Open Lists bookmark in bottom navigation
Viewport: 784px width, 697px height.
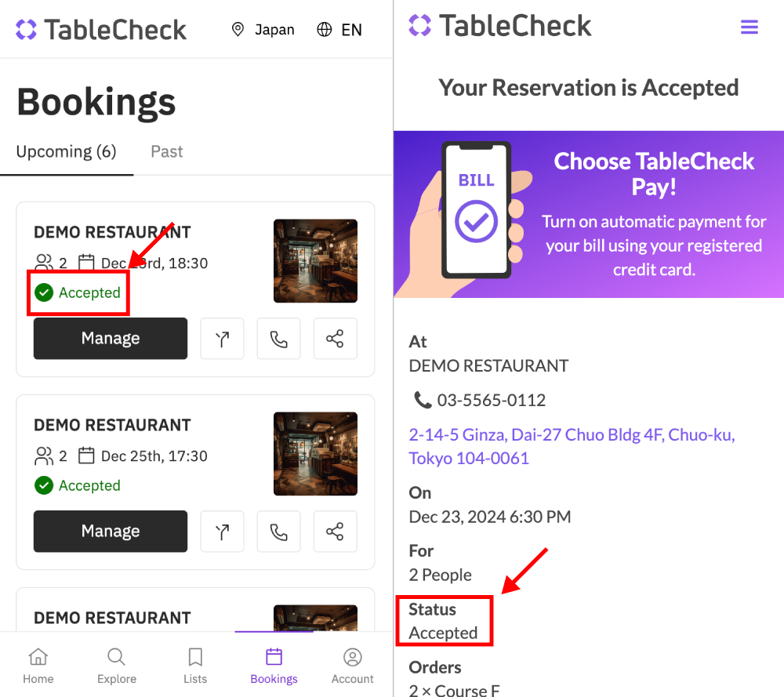coord(195,665)
